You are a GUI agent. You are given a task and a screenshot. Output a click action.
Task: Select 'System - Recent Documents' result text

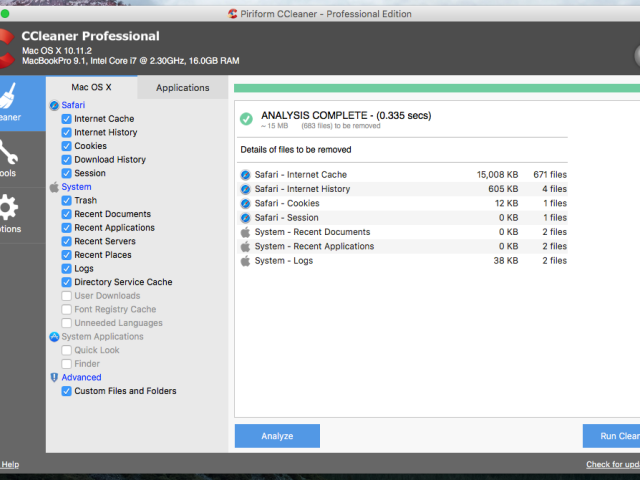(312, 232)
